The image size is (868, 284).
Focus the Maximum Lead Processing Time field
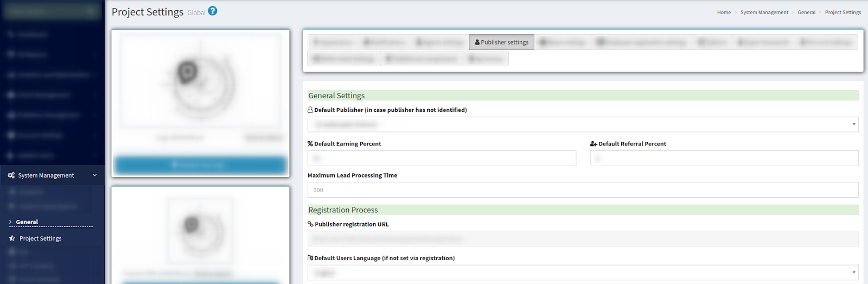pos(583,190)
